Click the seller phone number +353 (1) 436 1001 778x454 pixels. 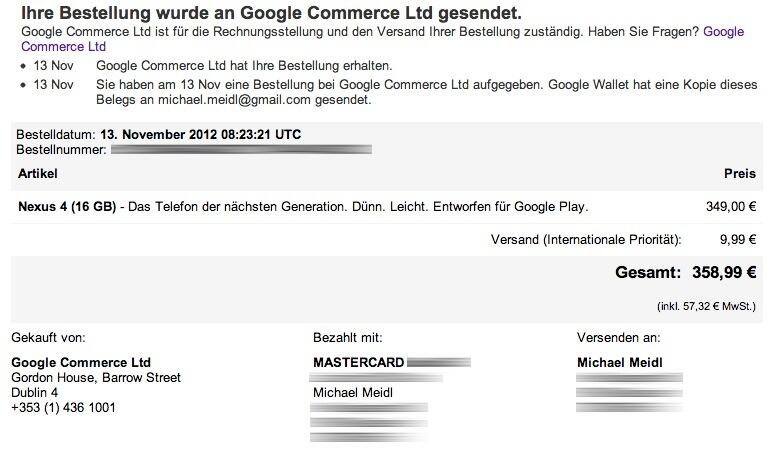63,408
